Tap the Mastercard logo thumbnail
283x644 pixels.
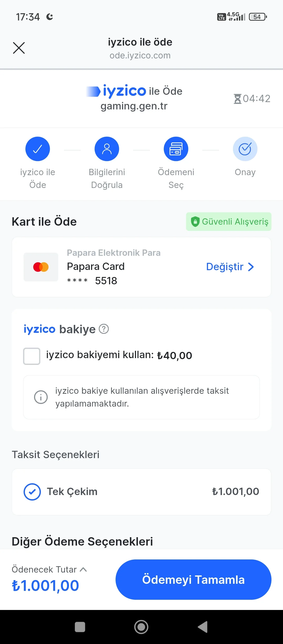click(41, 267)
